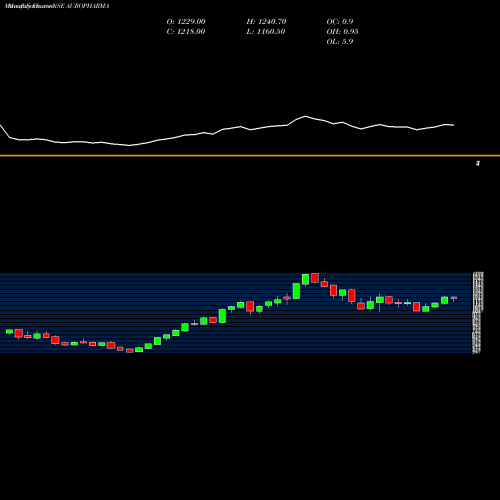Select the open price 'O: 1229.00'
Image resolution: width=500 pixels, height=500 pixels.
point(186,22)
